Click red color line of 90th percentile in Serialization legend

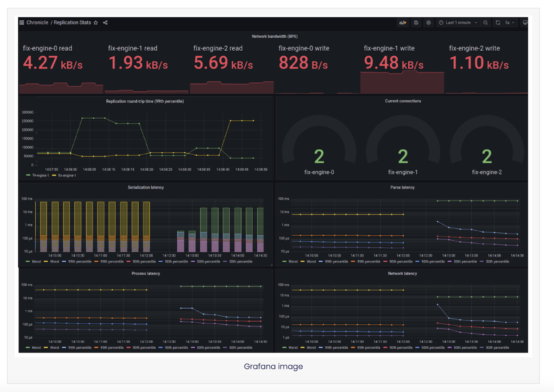(128, 261)
